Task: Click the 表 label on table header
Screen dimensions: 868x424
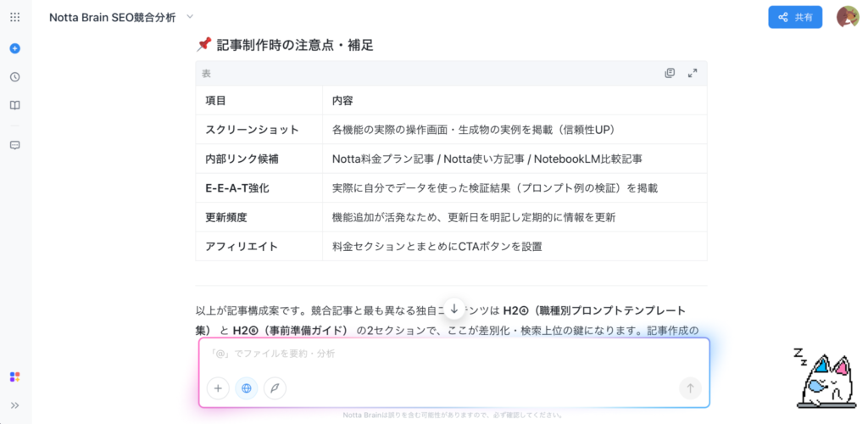Action: tap(206, 73)
